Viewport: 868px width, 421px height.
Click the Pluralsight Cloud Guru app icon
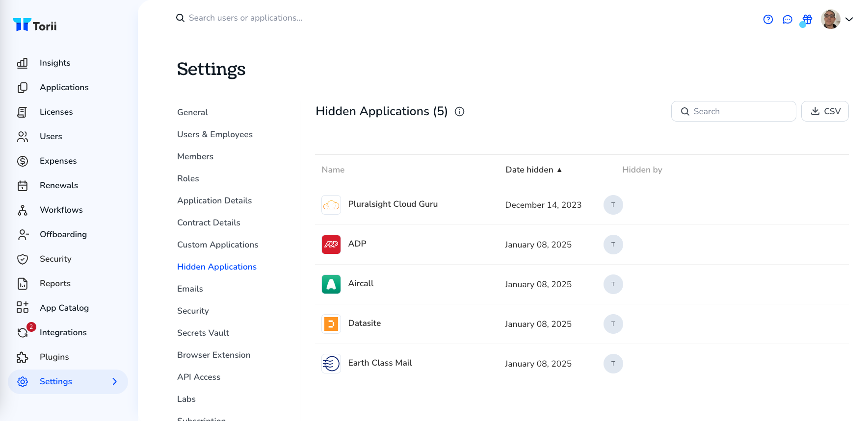331,205
